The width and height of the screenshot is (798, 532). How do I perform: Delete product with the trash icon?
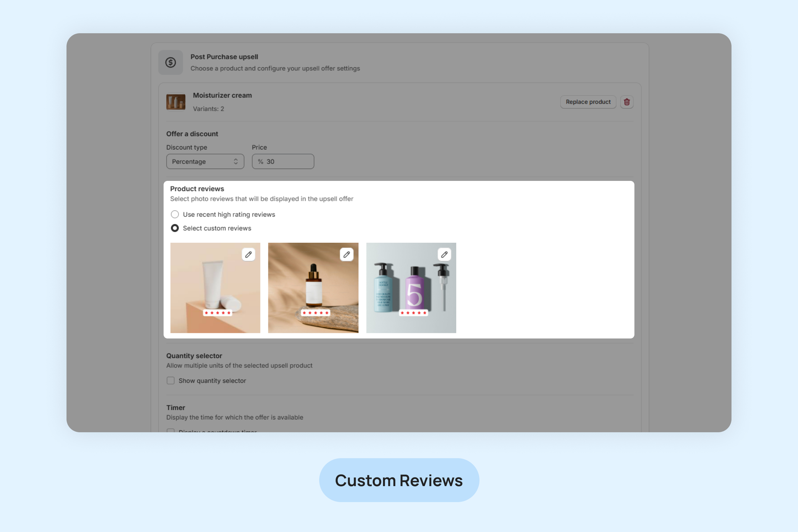click(x=627, y=102)
